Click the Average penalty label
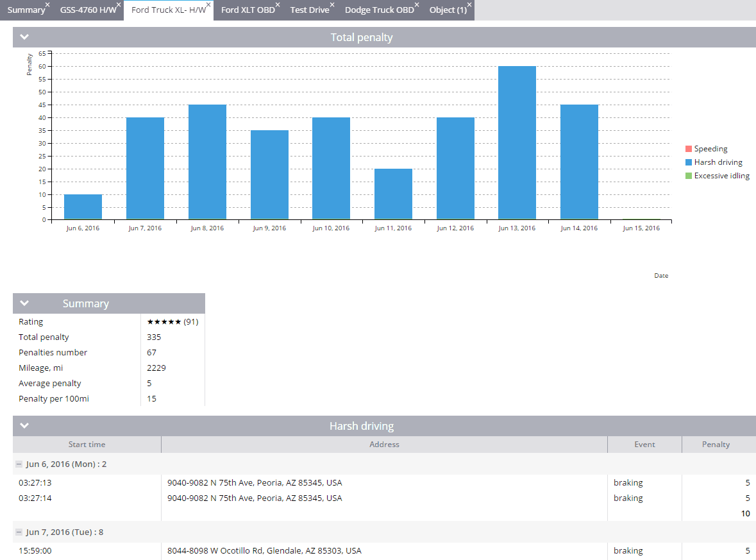756x560 pixels. coord(49,384)
